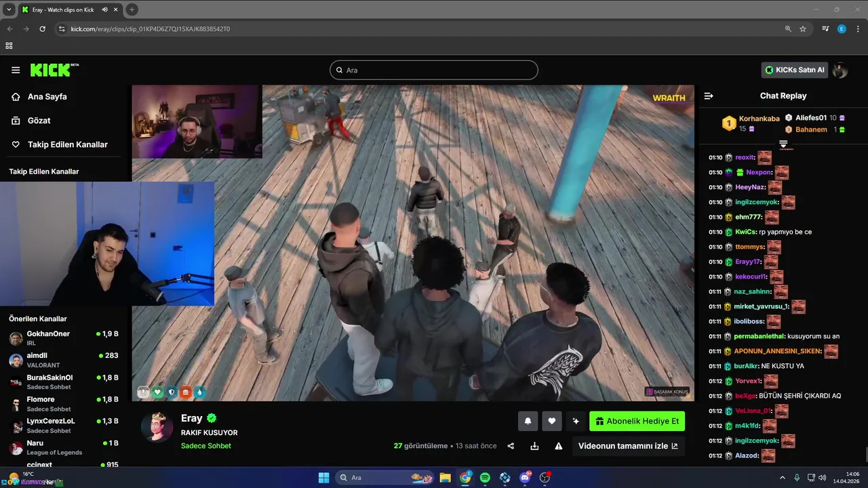Open GokhanOner recommended channel

[64, 338]
